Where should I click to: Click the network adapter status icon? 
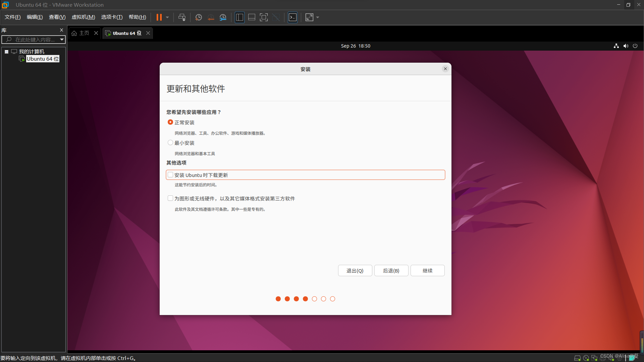click(x=594, y=358)
